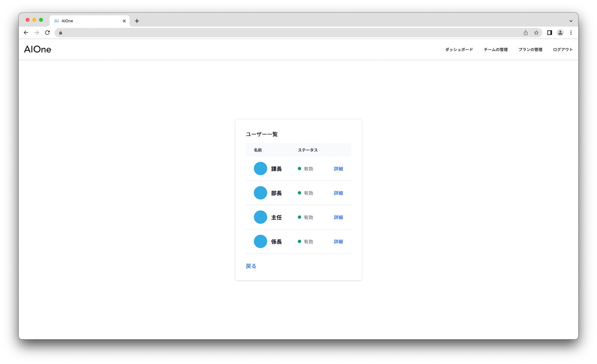Open プランの管理 navigation item
The height and width of the screenshot is (364, 597).
pos(530,50)
